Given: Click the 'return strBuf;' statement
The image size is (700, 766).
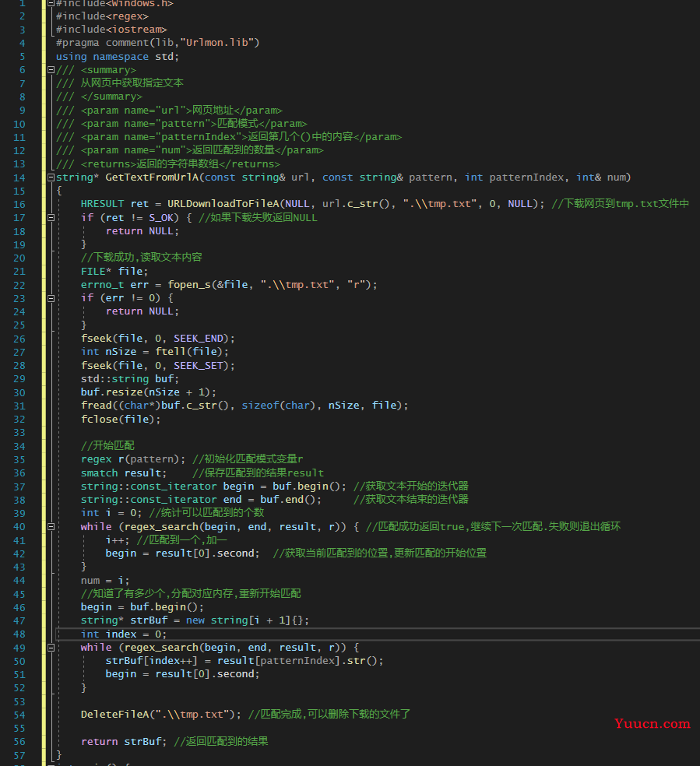Looking at the screenshot, I should tap(124, 742).
